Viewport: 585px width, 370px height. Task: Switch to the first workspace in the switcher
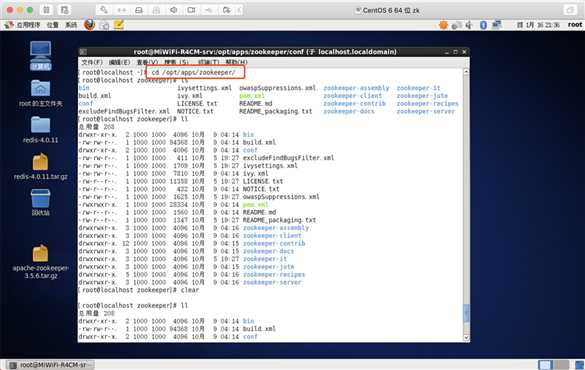(545, 365)
